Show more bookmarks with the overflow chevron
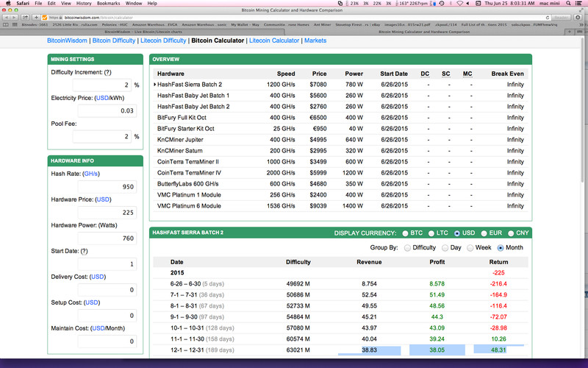The width and height of the screenshot is (588, 368). pyautogui.click(x=581, y=24)
